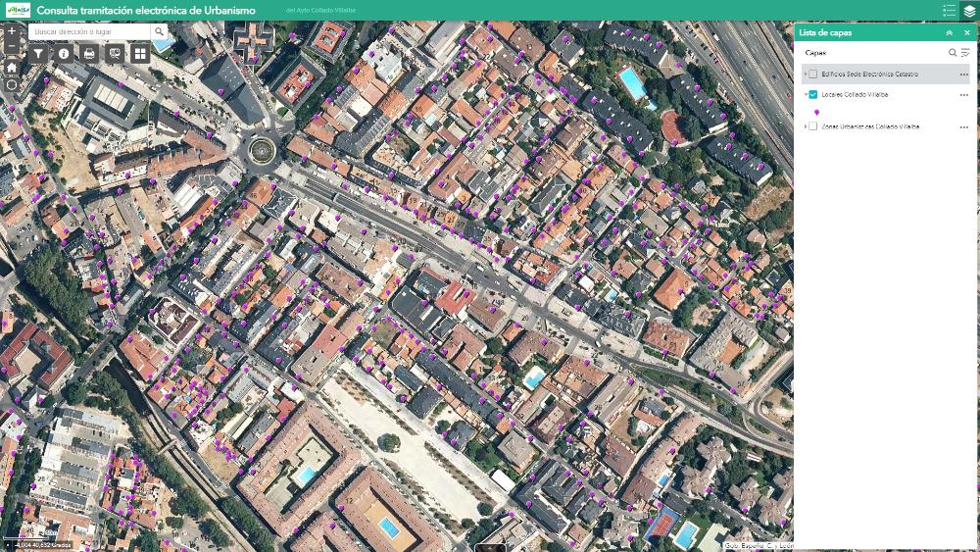Click the zoom out minus button
The width and height of the screenshot is (980, 552).
pyautogui.click(x=12, y=47)
